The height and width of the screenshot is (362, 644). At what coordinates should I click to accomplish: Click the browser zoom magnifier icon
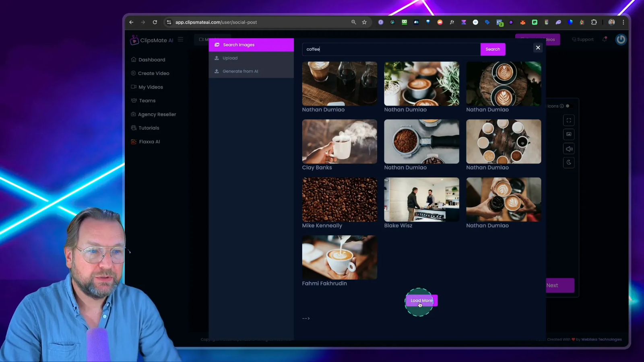click(x=353, y=22)
